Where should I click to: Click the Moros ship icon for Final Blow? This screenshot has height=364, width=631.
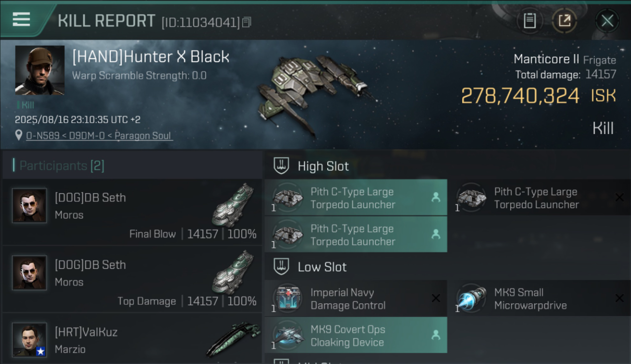(x=233, y=205)
